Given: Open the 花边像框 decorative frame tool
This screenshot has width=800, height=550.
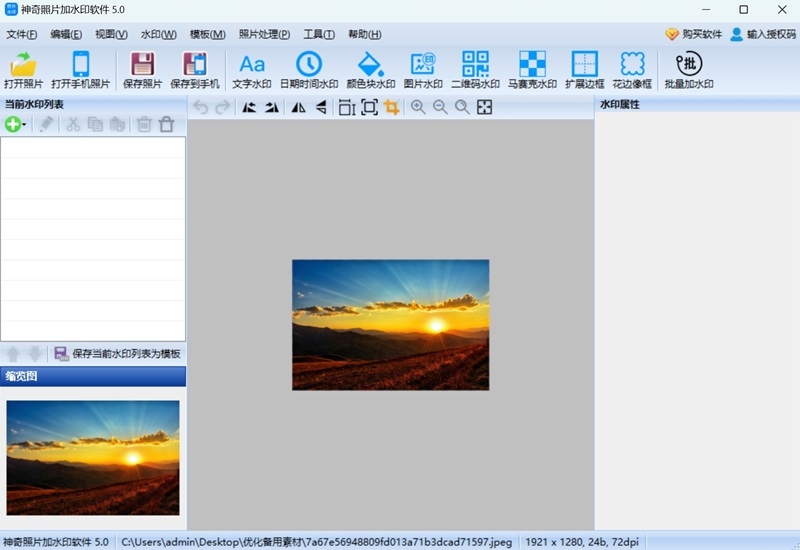Looking at the screenshot, I should [632, 70].
